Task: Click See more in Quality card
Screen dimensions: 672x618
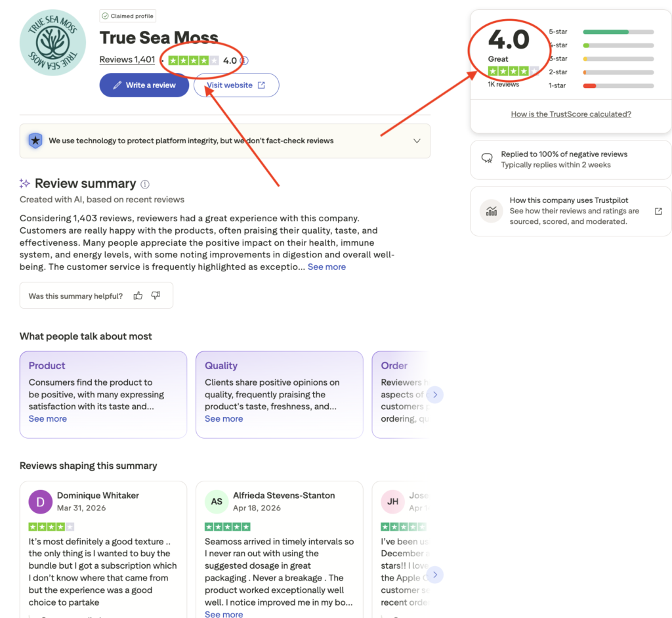Action: pyautogui.click(x=224, y=418)
